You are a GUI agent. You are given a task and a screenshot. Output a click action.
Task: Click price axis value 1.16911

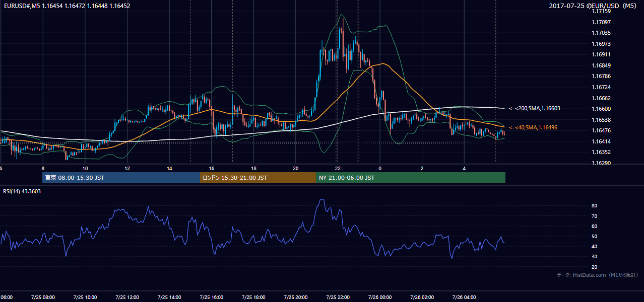(602, 54)
